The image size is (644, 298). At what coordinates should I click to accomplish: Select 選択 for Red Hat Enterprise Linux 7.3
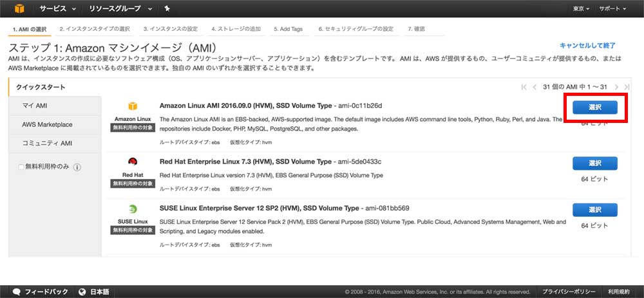tap(594, 163)
